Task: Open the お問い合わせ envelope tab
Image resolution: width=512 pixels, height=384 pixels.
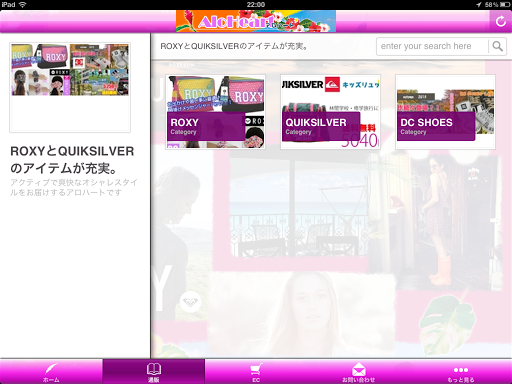Action: (358, 372)
